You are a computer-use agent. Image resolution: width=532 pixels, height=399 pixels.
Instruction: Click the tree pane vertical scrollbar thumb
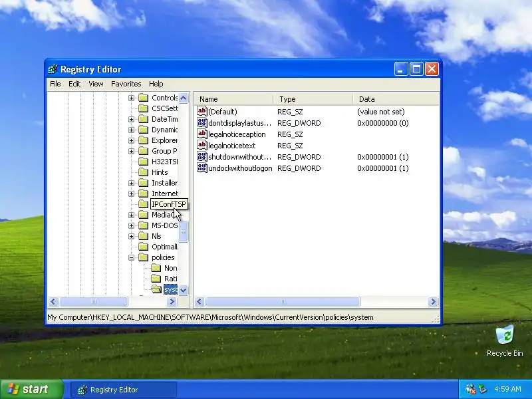(184, 231)
